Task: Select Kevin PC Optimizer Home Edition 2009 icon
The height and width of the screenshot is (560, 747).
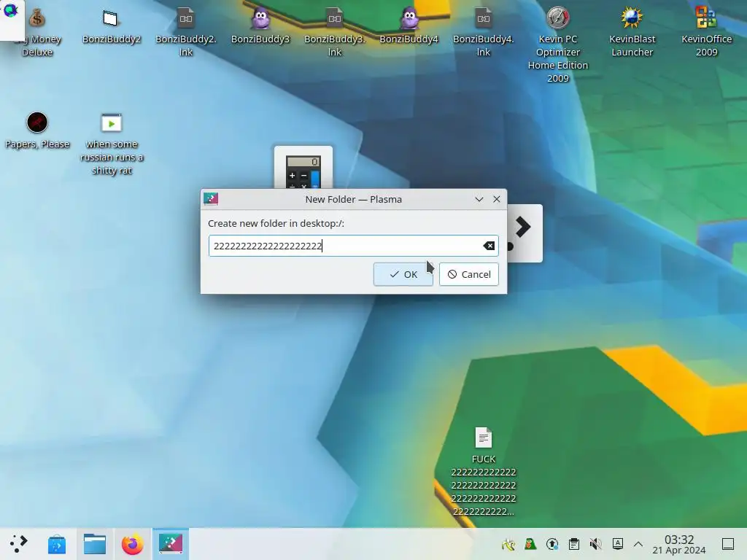Action: (x=557, y=46)
